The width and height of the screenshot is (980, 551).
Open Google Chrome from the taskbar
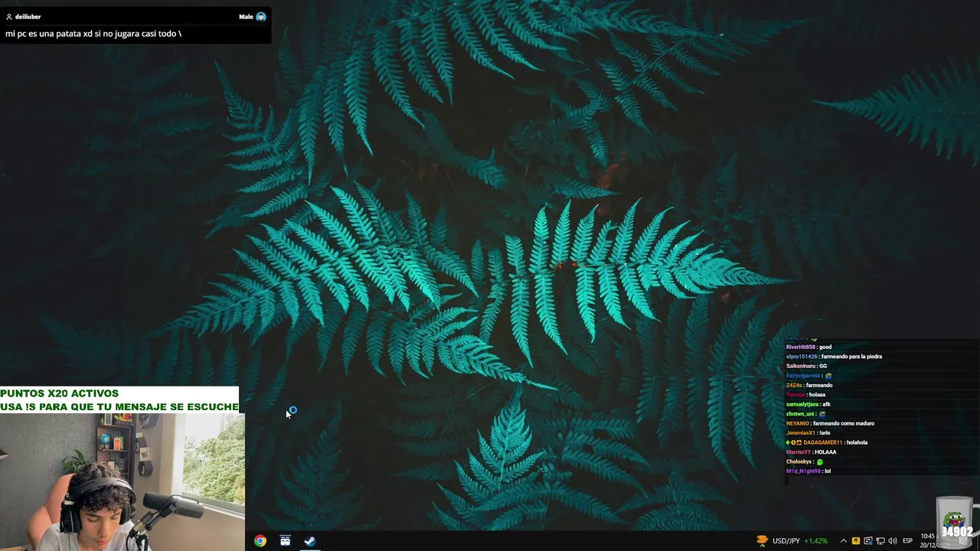(260, 541)
